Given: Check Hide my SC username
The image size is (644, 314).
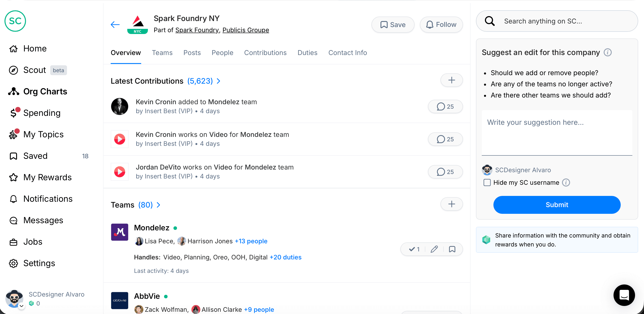Looking at the screenshot, I should click(487, 182).
